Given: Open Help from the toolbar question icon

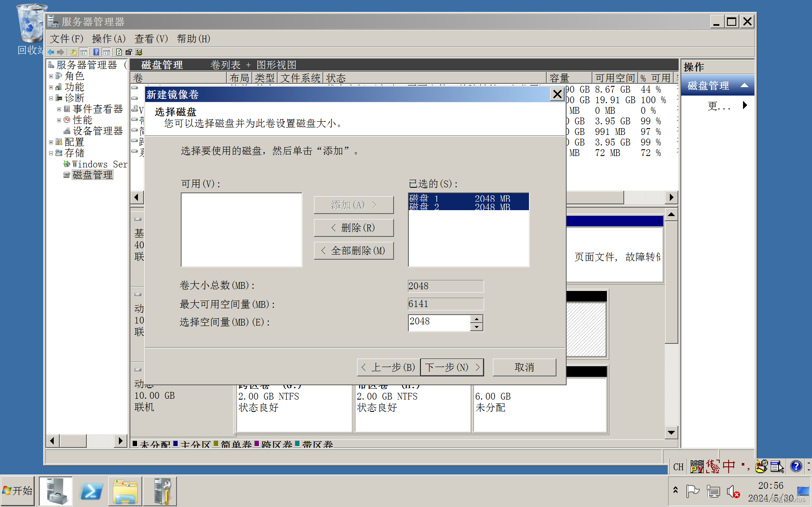Looking at the screenshot, I should 96,52.
